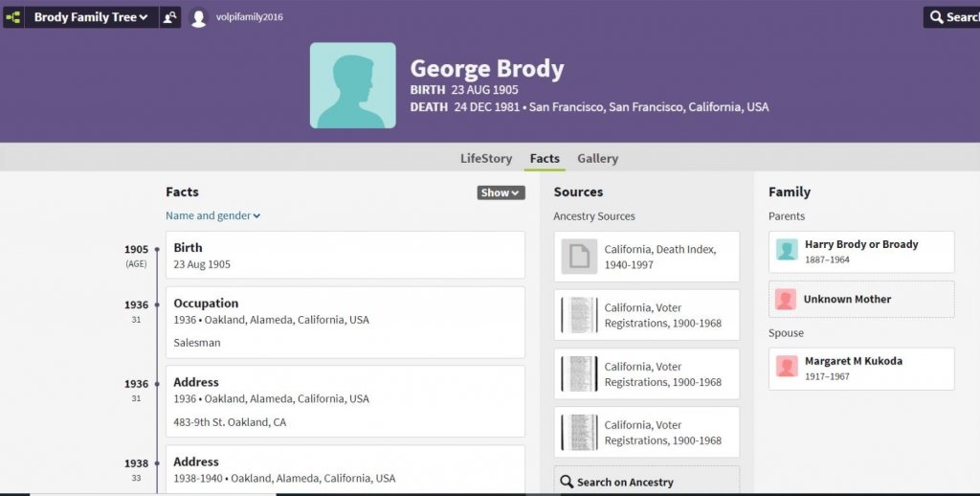Switch to the Gallery tab
Viewport: 980px width, 496px height.
tap(597, 158)
